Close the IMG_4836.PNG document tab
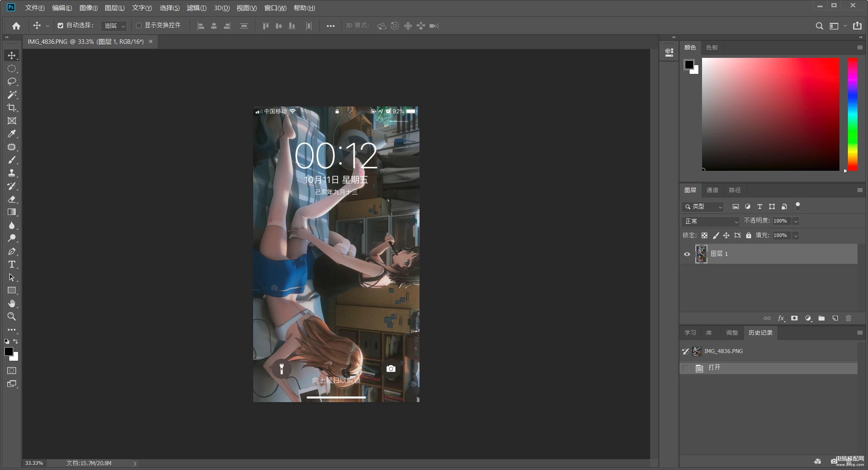Viewport: 868px width, 470px height. pyautogui.click(x=151, y=41)
